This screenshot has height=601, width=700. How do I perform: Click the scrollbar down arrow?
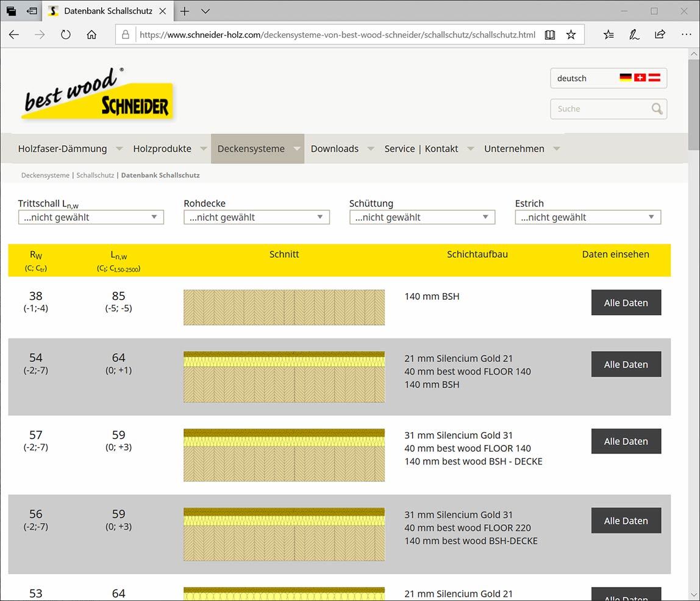694,595
